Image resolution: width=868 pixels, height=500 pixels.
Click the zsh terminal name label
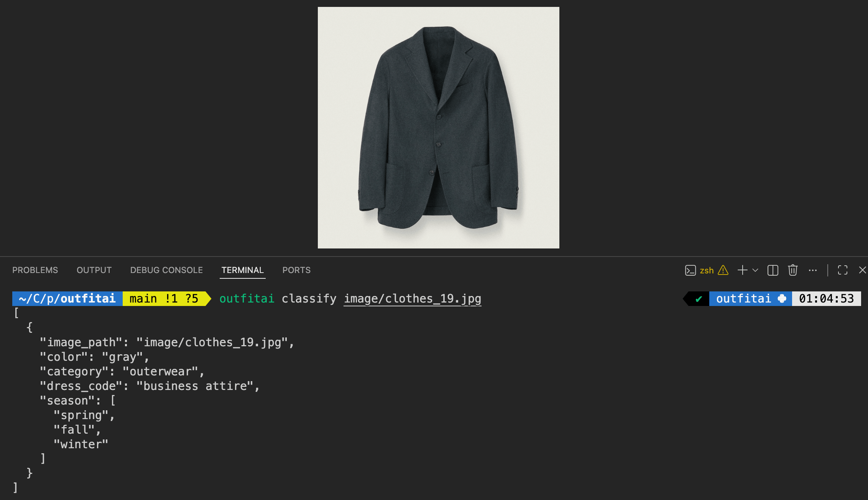coord(707,270)
